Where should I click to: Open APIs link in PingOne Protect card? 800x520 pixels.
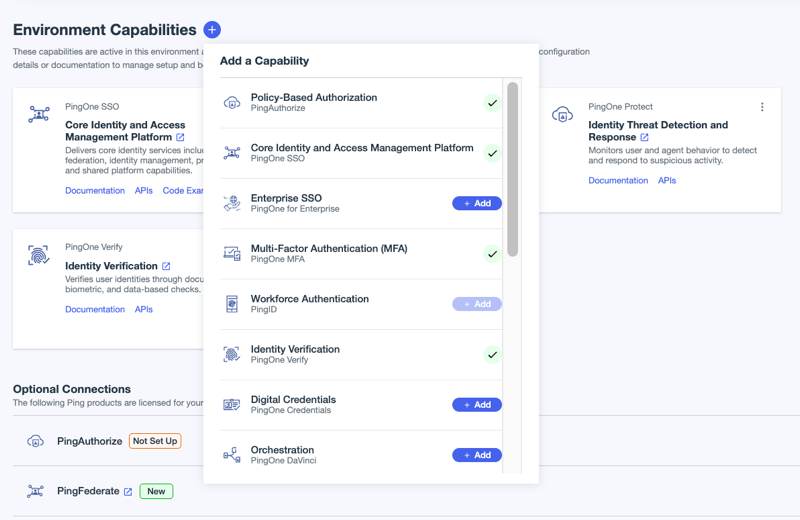[667, 180]
